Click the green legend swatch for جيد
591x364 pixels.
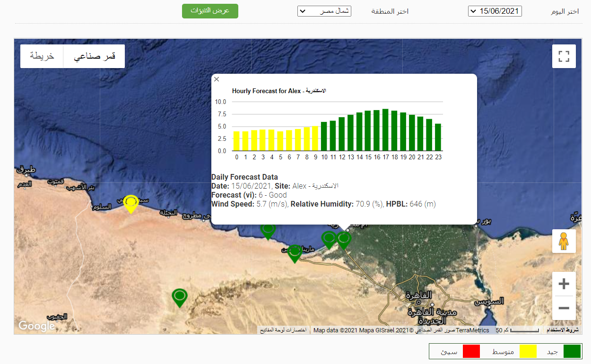point(571,351)
